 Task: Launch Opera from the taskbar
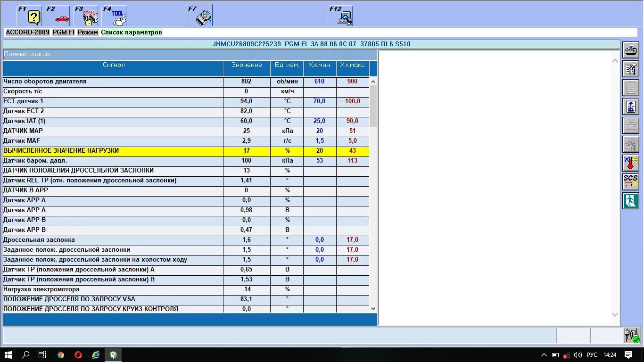[78, 355]
